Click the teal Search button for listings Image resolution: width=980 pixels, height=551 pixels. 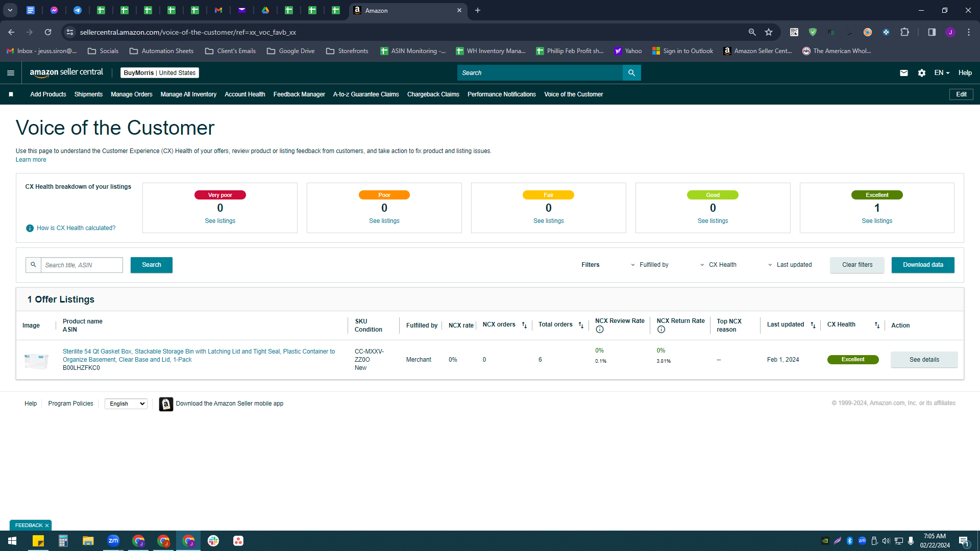(152, 265)
